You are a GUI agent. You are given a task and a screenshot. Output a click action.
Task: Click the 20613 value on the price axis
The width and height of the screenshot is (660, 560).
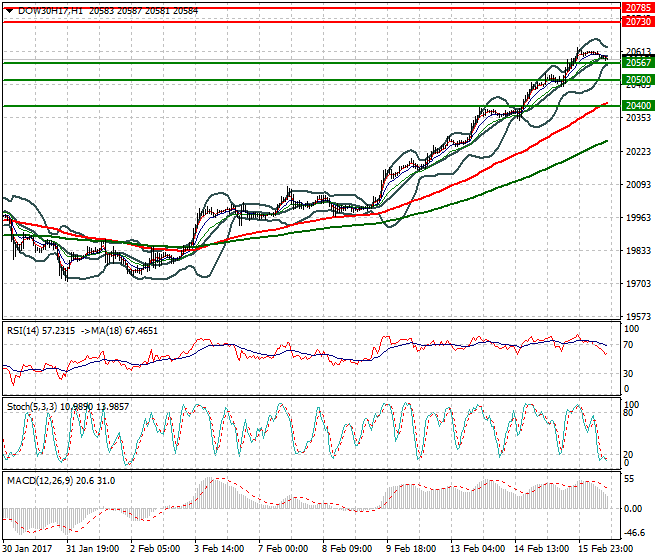(638, 51)
